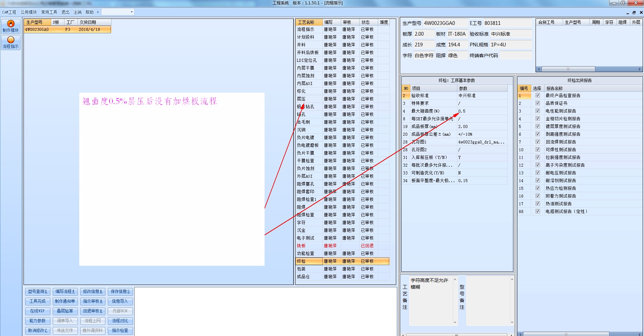Click the 制作通知单 button
Screen dimensions: 644x336
pyautogui.click(x=65, y=301)
